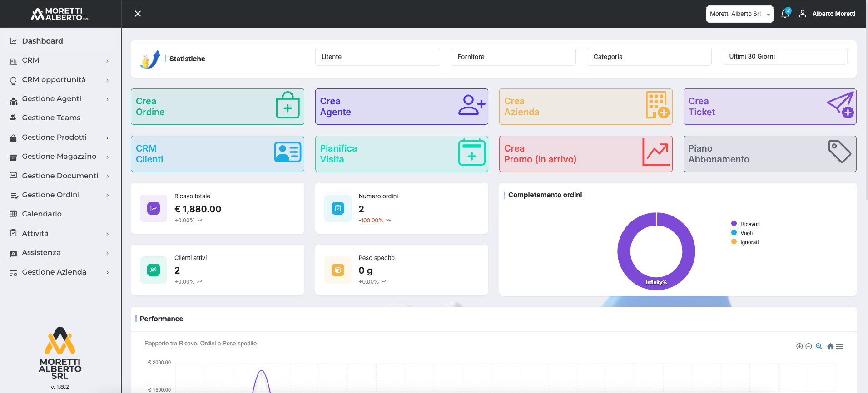Viewport: 868px width, 393px height.
Task: Open the Ultimi 30 Giorni period dropdown
Action: [784, 56]
